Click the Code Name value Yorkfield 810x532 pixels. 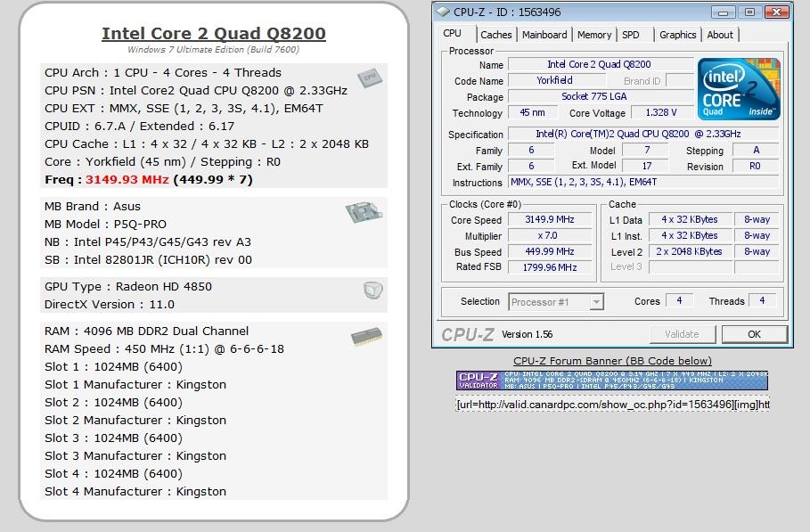(555, 80)
